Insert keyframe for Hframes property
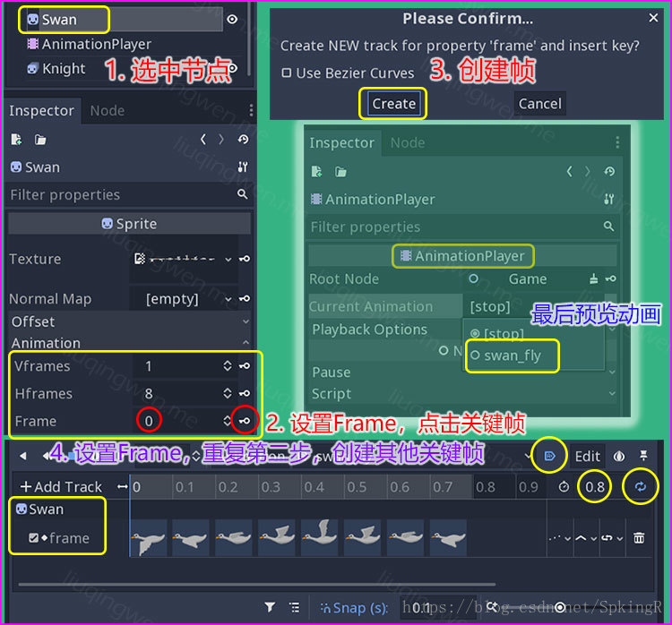Image resolution: width=672 pixels, height=625 pixels. pos(245,393)
